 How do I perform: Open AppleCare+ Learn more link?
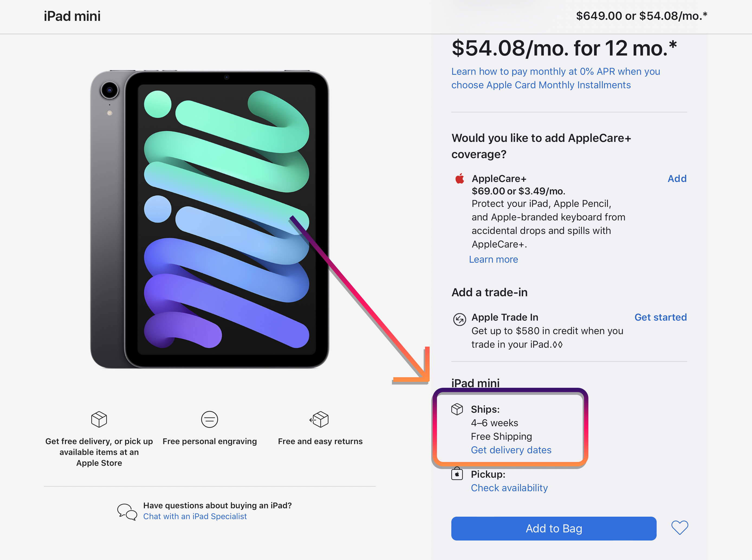[x=493, y=259]
